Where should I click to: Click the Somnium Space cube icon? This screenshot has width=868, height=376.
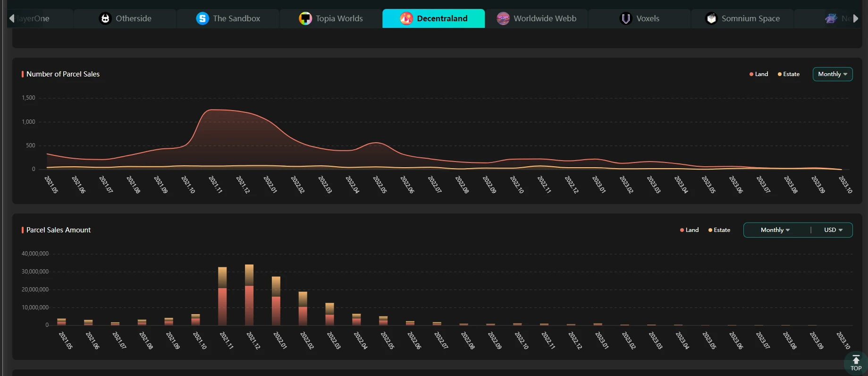(x=711, y=18)
